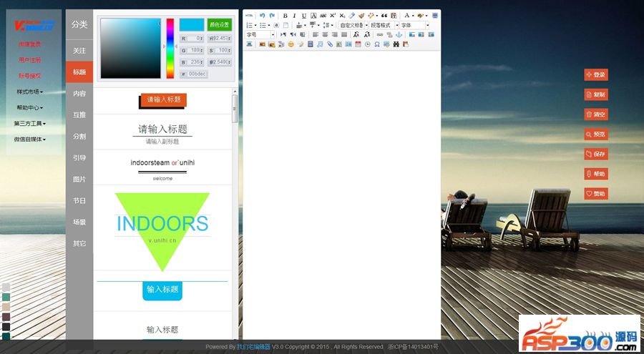Screen dimensions: 644x354
Task: Toggle italic formatting
Action: tap(294, 16)
